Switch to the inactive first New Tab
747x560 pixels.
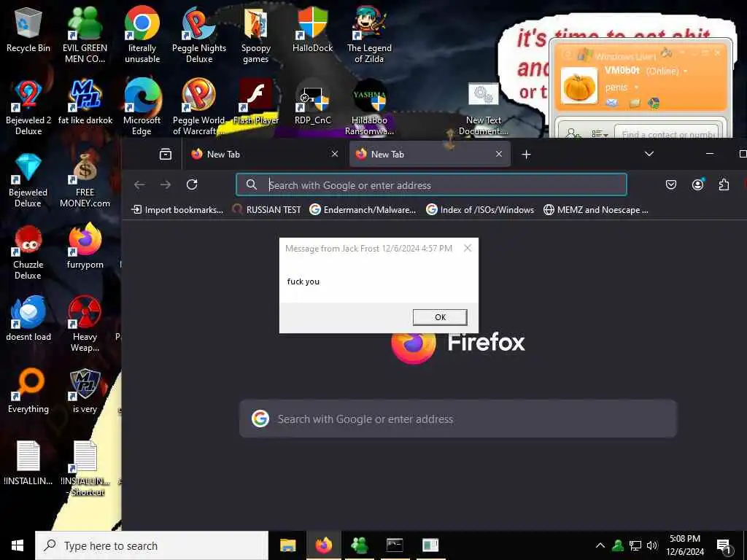(263, 154)
